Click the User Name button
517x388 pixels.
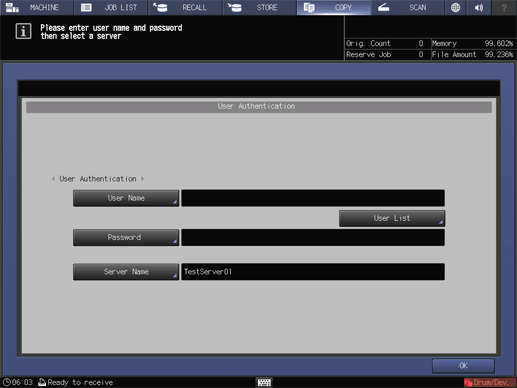click(x=126, y=198)
